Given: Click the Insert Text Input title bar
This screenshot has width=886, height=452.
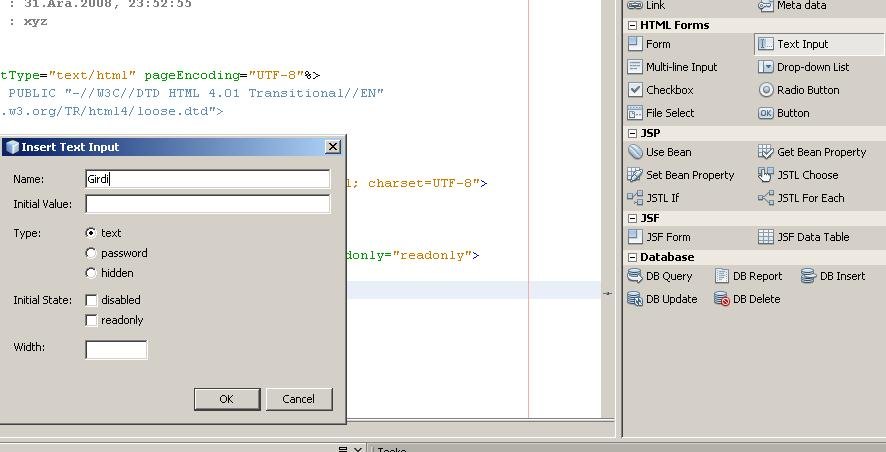Looking at the screenshot, I should (172, 147).
